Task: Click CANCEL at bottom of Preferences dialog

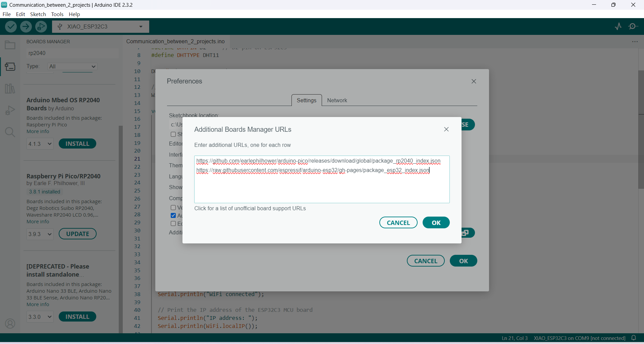Action: click(426, 261)
